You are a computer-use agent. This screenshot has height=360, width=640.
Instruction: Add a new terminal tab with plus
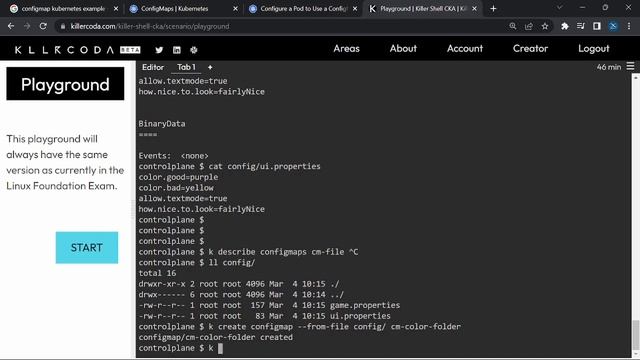(x=210, y=67)
